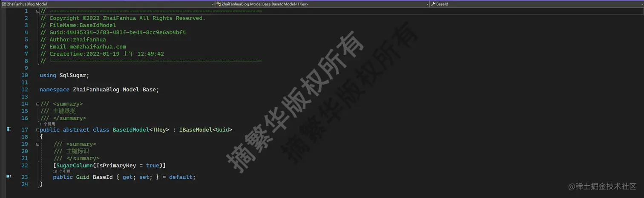The width and height of the screenshot is (644, 198).
Task: Click the CreateTime comment on line 7
Action: pyautogui.click(x=102, y=54)
